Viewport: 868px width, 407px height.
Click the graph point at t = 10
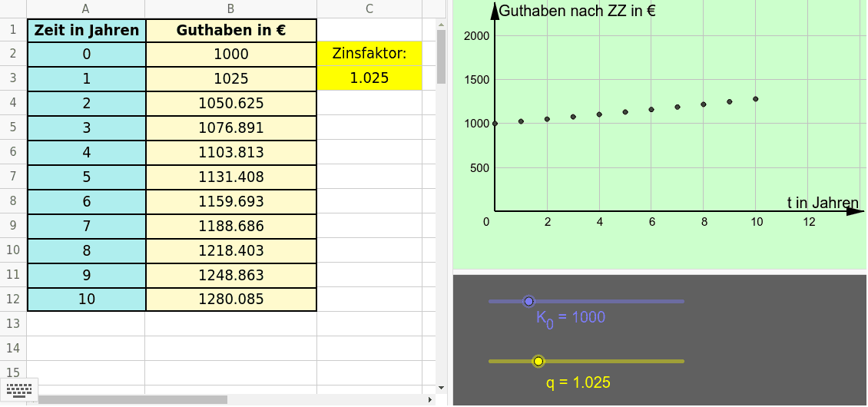click(756, 99)
